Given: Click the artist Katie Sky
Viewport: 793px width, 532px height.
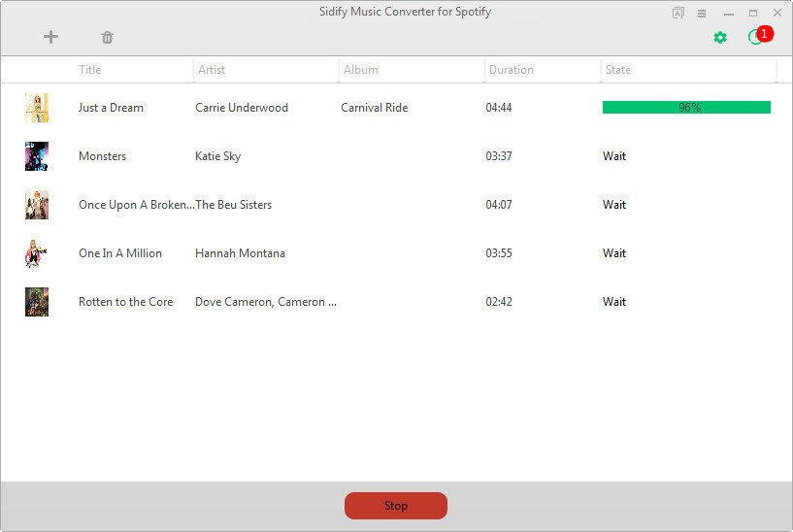Looking at the screenshot, I should (217, 156).
